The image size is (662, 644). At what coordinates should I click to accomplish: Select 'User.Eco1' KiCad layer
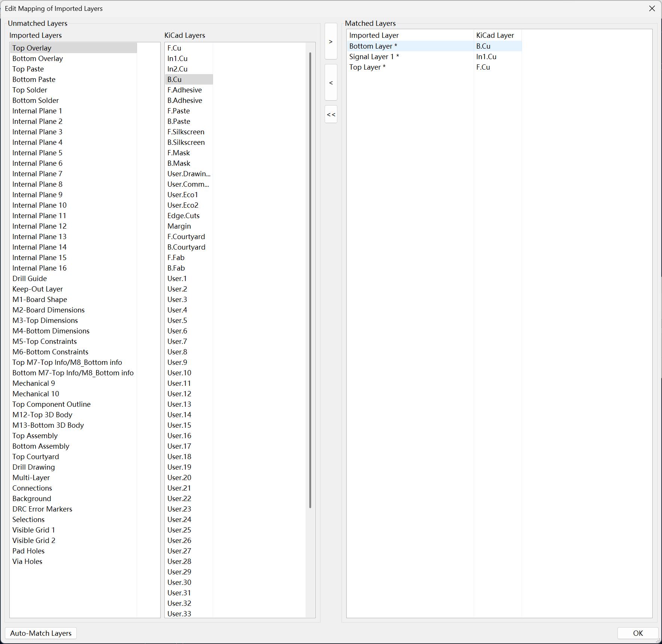coord(189,195)
